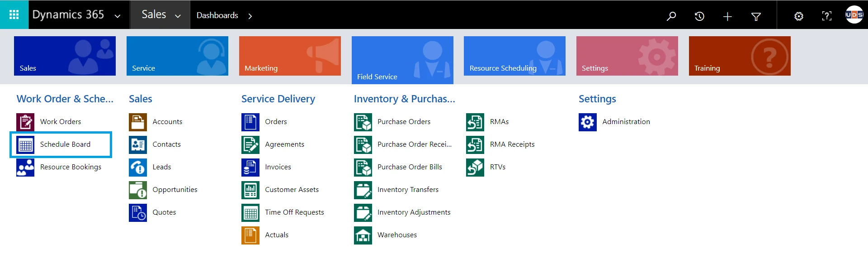This screenshot has height=259, width=868.
Task: Click the Invoices icon
Action: coord(250,167)
